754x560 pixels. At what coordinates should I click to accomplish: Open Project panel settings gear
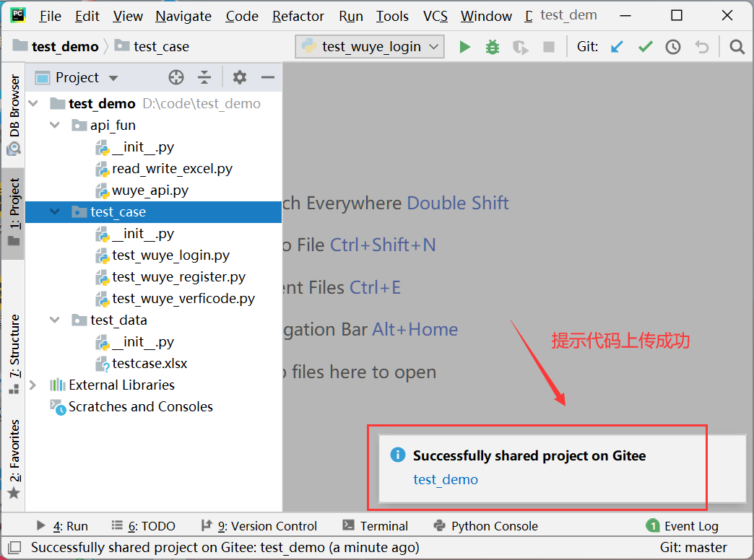pos(240,77)
